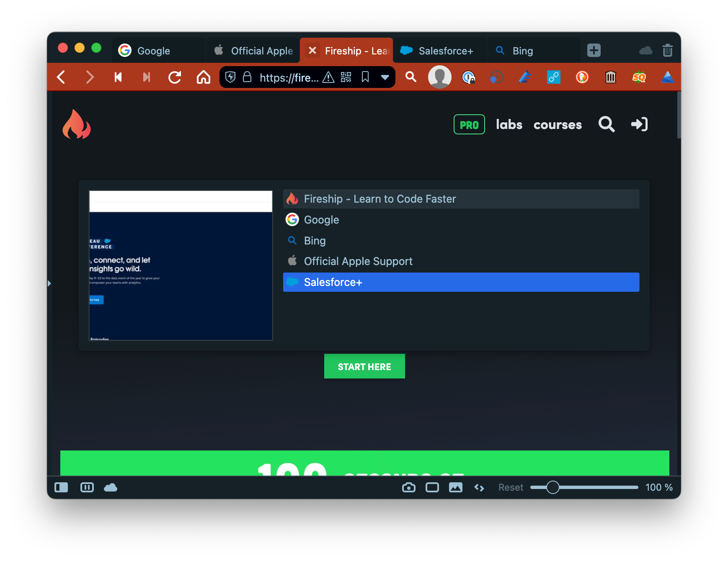Image resolution: width=728 pixels, height=561 pixels.
Task: Open synced tabs cloud icon
Action: point(645,51)
